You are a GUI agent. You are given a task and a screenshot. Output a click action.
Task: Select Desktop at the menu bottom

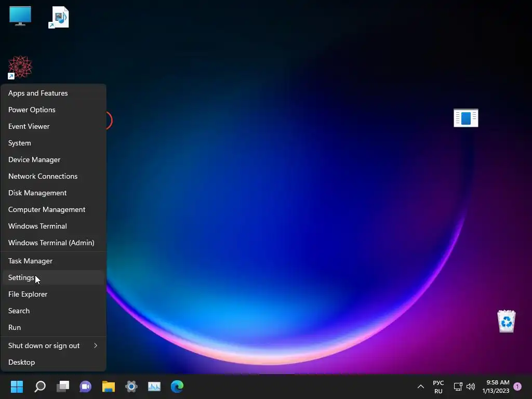pos(54,362)
